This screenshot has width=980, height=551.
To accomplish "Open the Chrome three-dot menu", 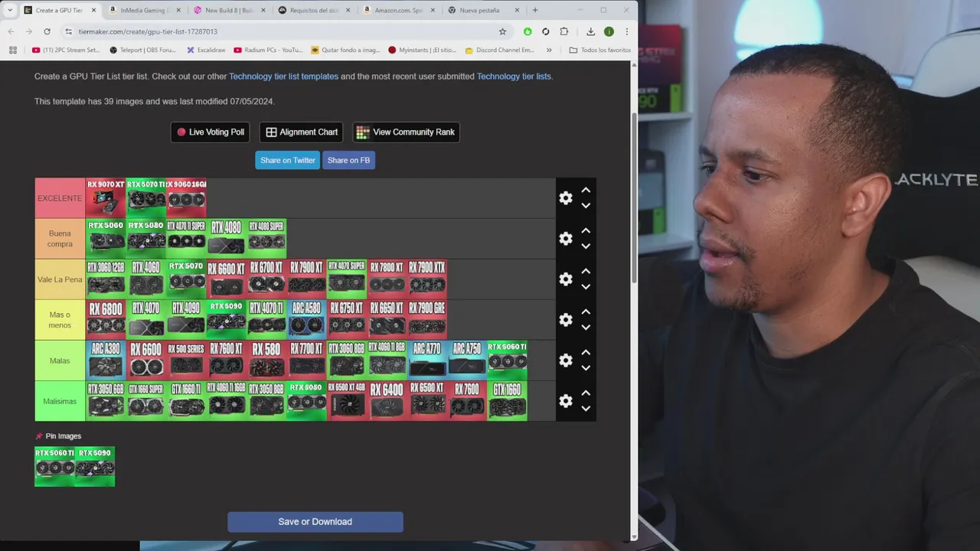I will coord(626,31).
